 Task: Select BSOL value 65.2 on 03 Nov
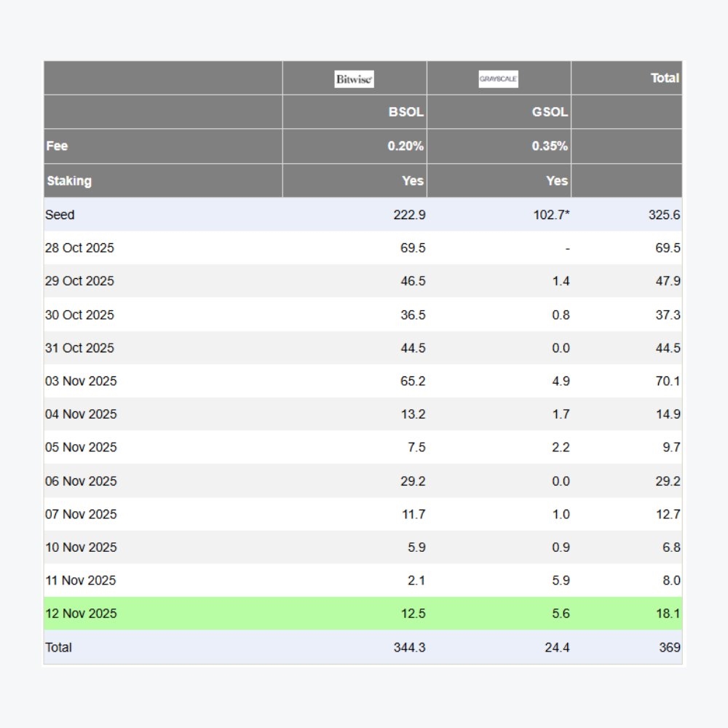pyautogui.click(x=413, y=381)
